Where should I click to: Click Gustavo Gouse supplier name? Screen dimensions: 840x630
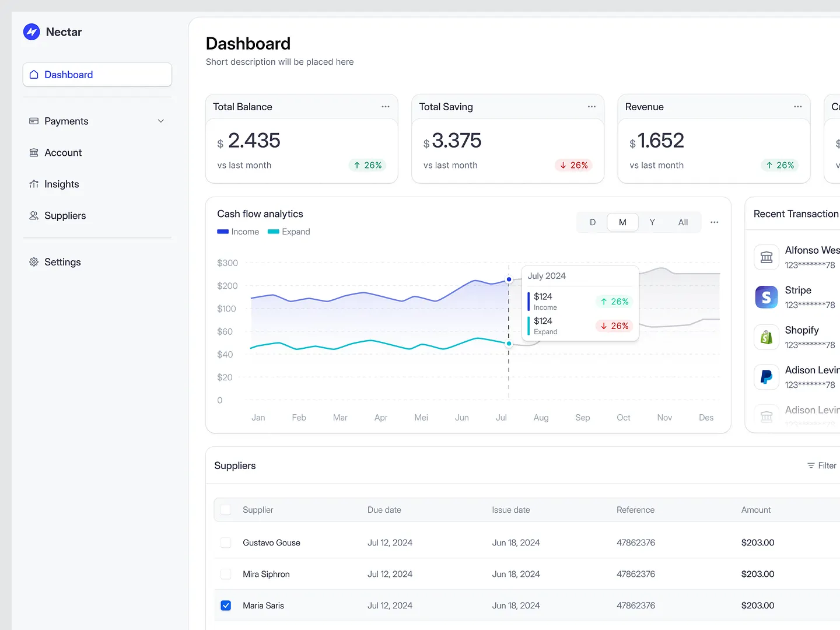click(271, 542)
